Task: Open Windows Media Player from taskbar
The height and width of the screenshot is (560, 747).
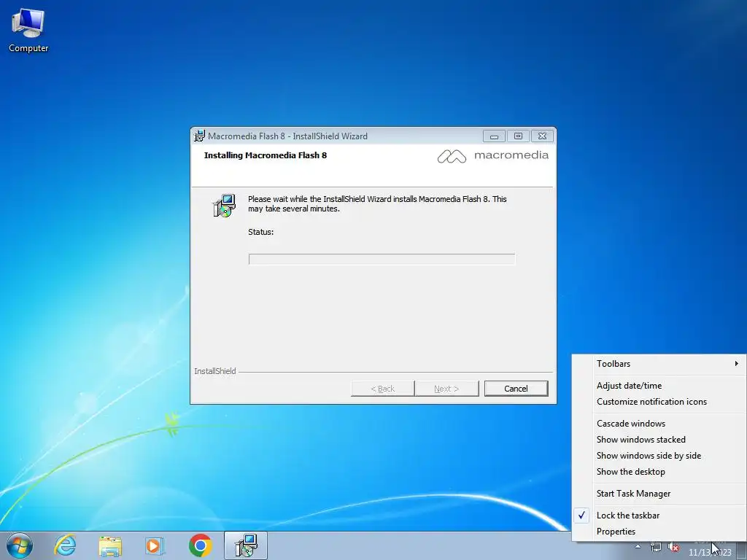Action: click(154, 545)
